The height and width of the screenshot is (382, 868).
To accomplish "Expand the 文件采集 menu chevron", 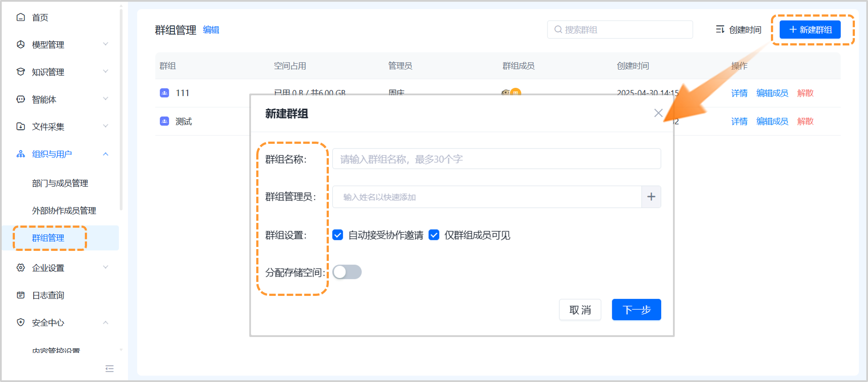I will tap(105, 126).
